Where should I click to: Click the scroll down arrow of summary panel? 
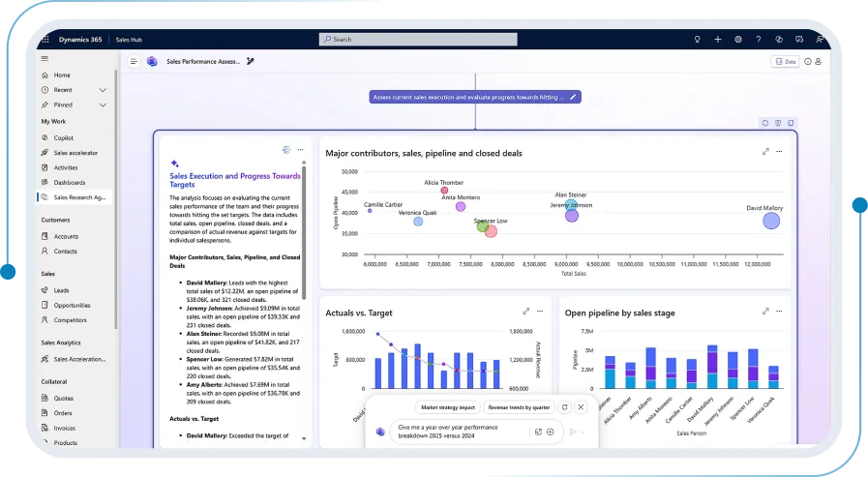[303, 438]
